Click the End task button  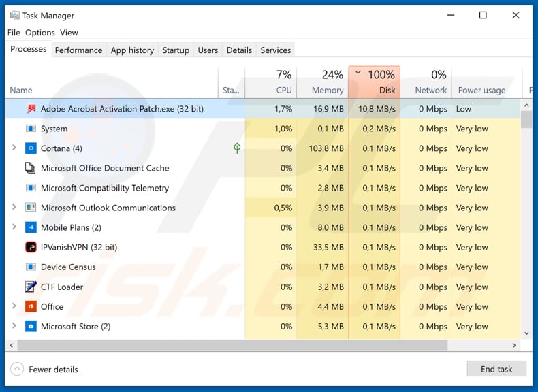[x=496, y=369]
